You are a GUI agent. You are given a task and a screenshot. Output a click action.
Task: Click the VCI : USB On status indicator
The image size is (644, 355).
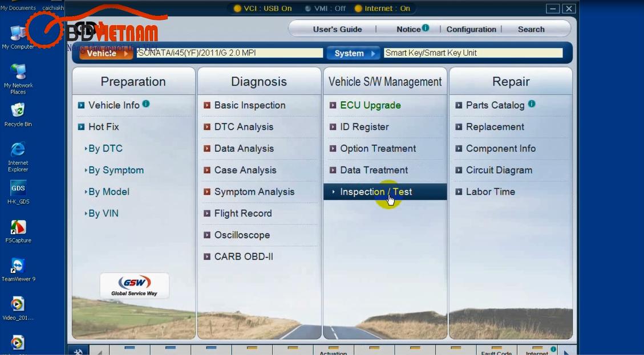pos(263,8)
